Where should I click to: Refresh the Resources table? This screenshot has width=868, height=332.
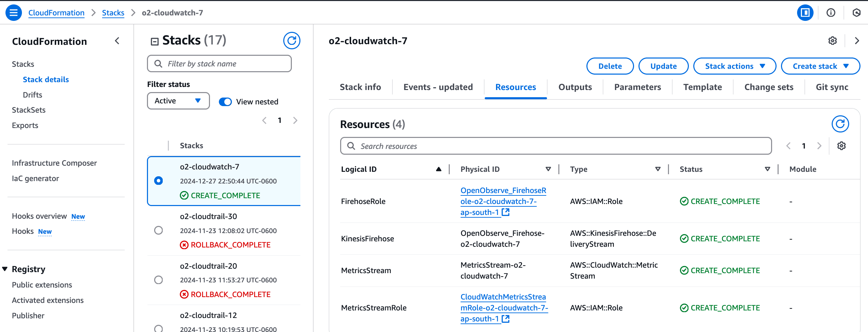coord(840,124)
